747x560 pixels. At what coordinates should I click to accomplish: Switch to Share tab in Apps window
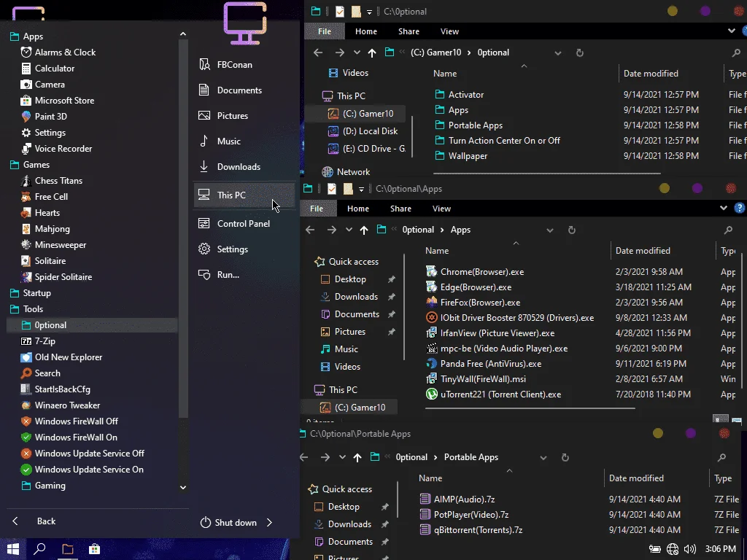[x=400, y=209]
